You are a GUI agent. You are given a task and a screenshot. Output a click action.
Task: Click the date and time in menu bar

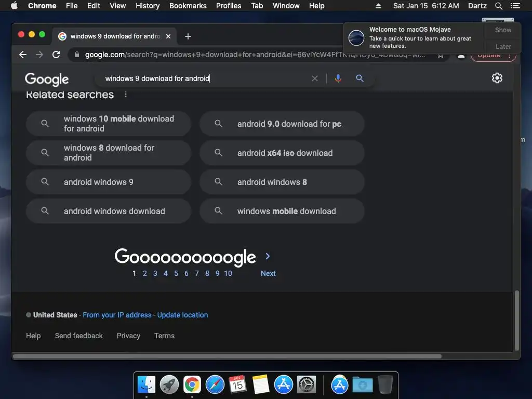[426, 6]
